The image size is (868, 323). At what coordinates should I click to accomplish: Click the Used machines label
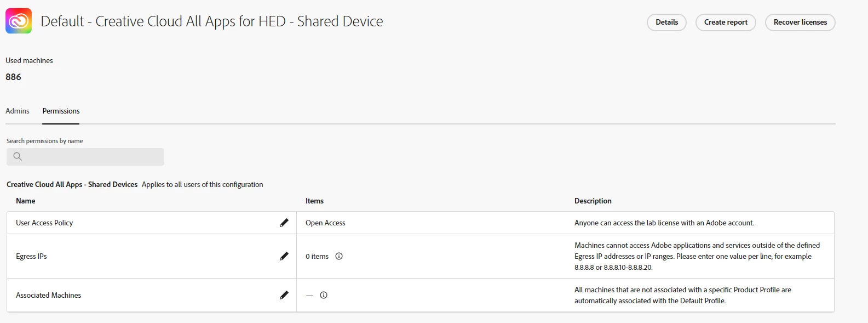coord(29,60)
